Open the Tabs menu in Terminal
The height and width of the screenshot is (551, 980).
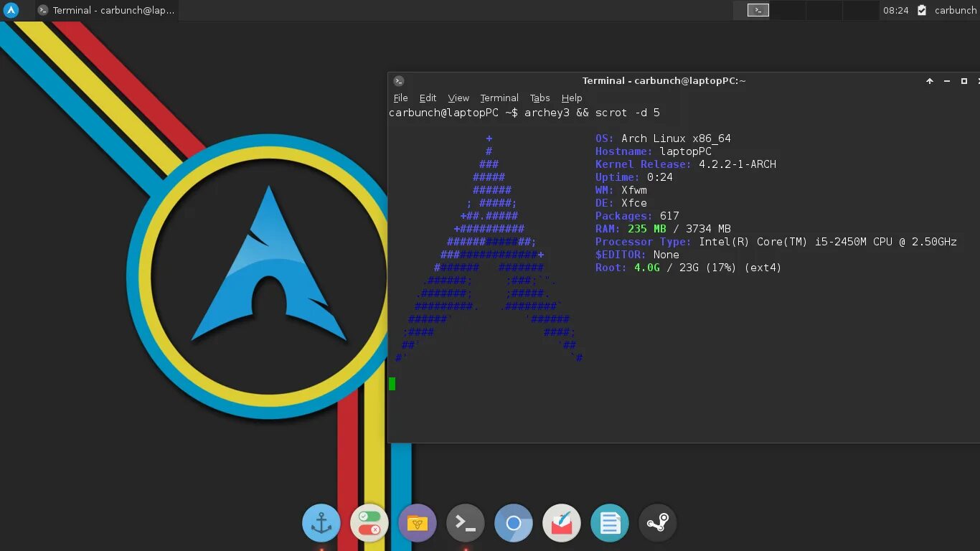540,98
